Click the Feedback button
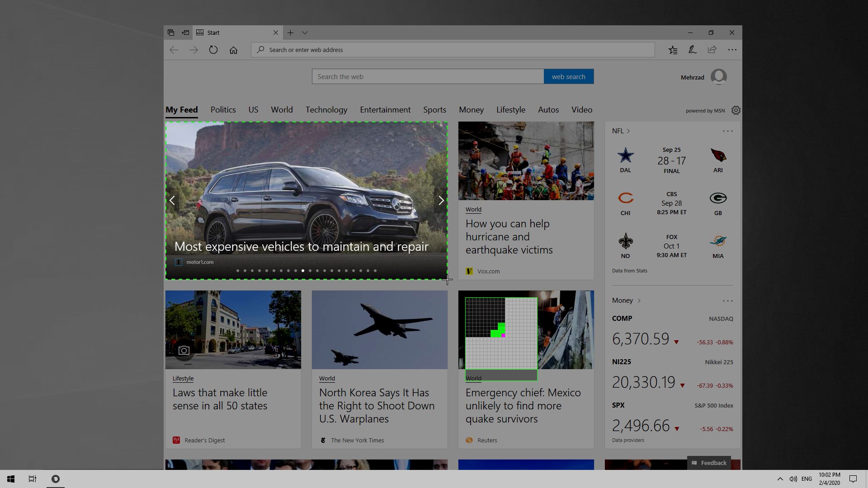The width and height of the screenshot is (868, 488). point(709,463)
